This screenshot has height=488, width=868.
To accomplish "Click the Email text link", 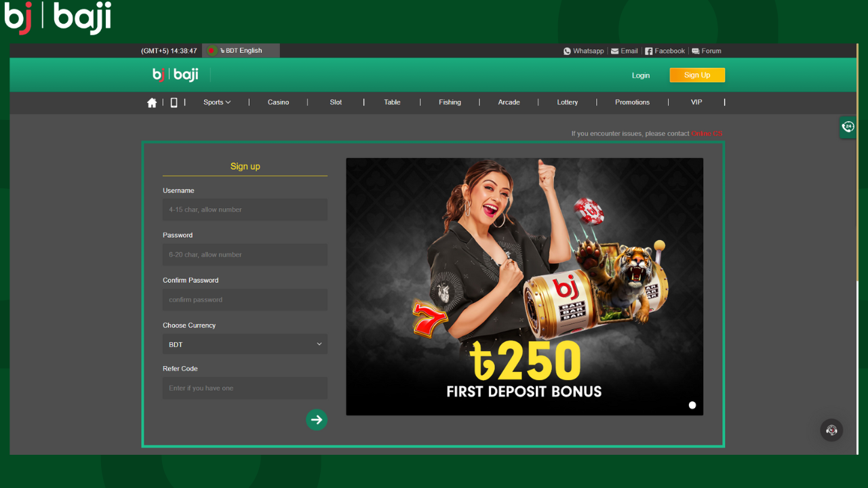I will [629, 51].
